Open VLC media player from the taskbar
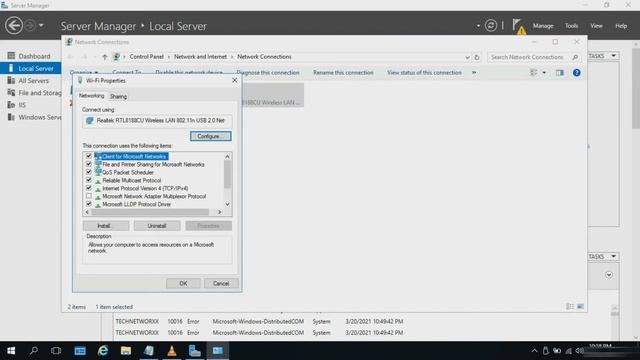 (x=172, y=351)
